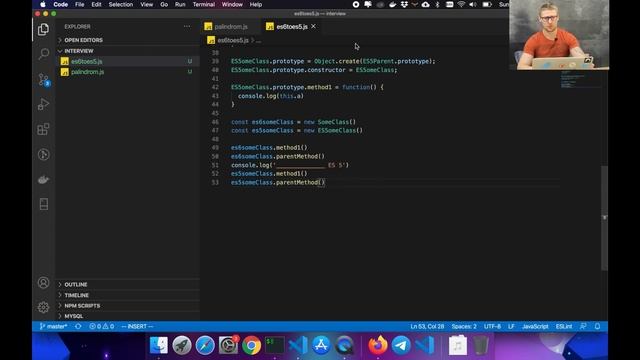Open Telegram from the Dock
Viewport: 640px width, 360px height.
(x=401, y=345)
